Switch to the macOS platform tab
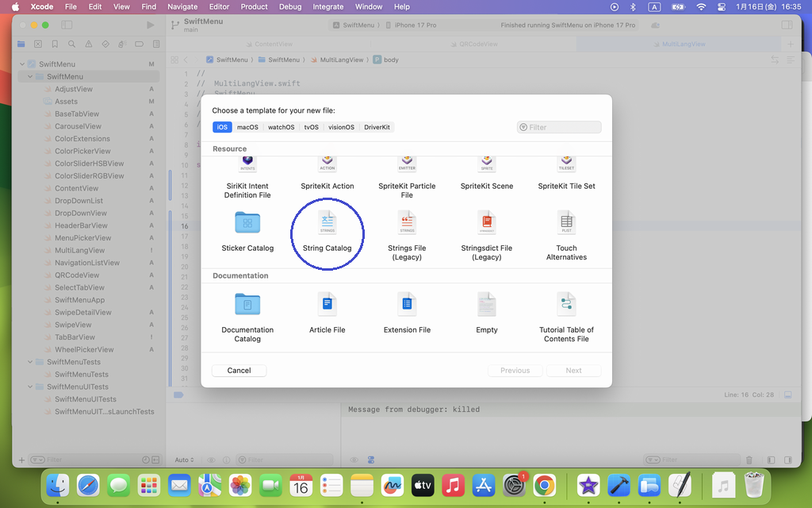The width and height of the screenshot is (812, 508). (x=247, y=127)
